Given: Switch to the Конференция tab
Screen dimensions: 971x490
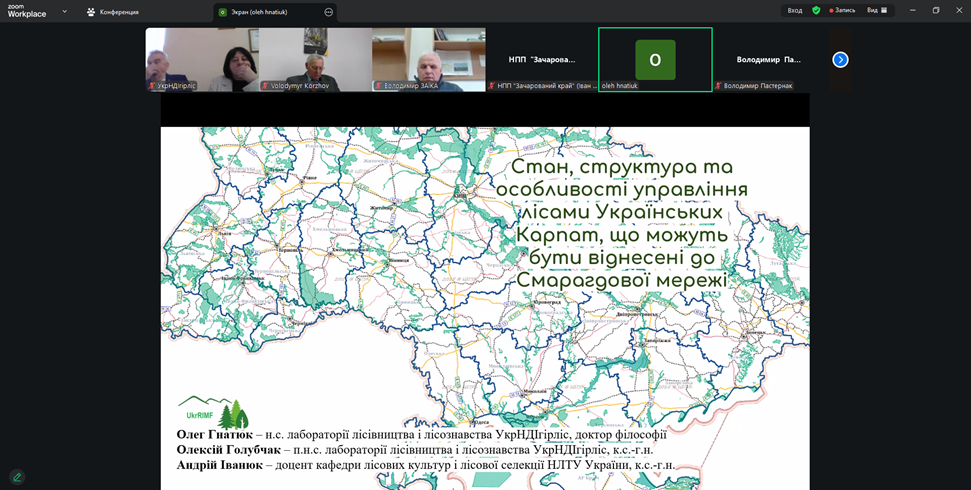Looking at the screenshot, I should [118, 12].
